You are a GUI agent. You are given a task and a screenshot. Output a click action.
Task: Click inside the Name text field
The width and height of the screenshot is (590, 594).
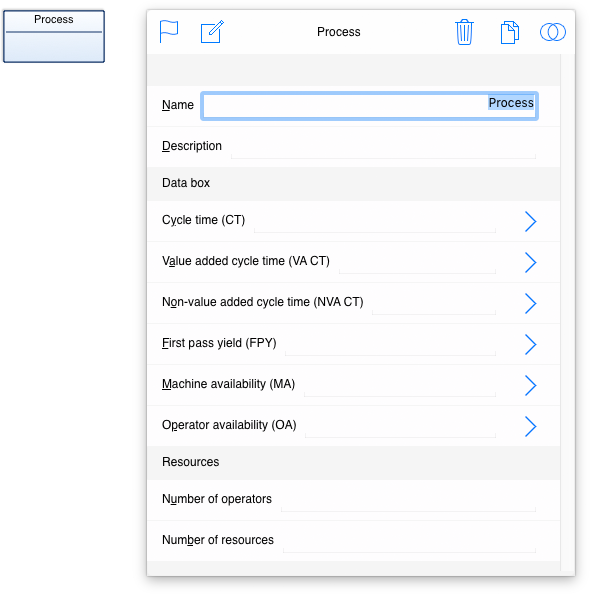coord(369,106)
